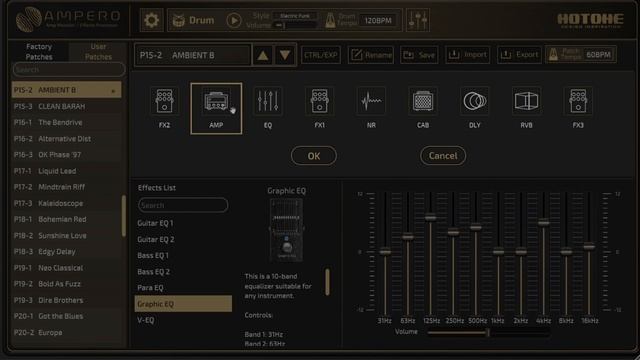Choose Bass EQ 2 from Effects List
Viewport: 640px width, 360px height.
point(183,271)
